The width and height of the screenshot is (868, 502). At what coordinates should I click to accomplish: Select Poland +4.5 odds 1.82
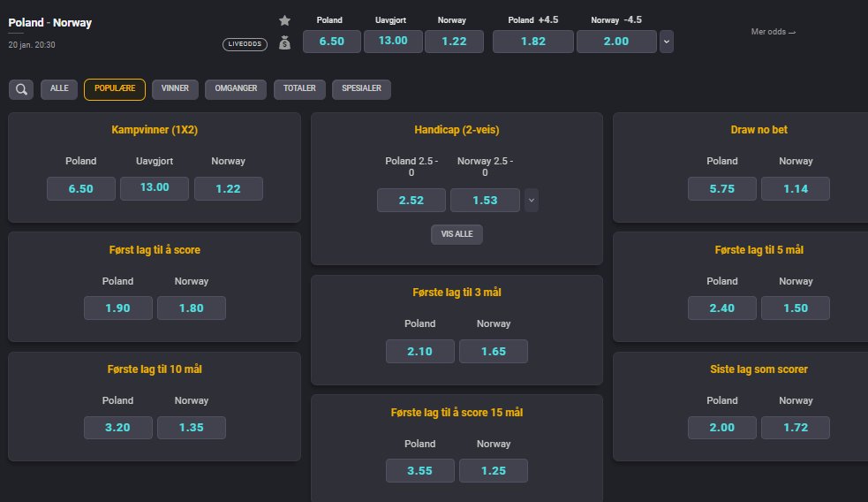pos(533,41)
